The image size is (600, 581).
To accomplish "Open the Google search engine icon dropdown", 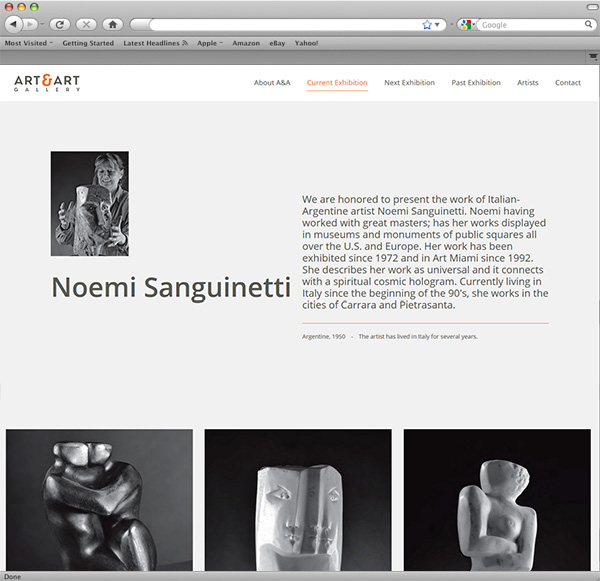I will tap(468, 25).
